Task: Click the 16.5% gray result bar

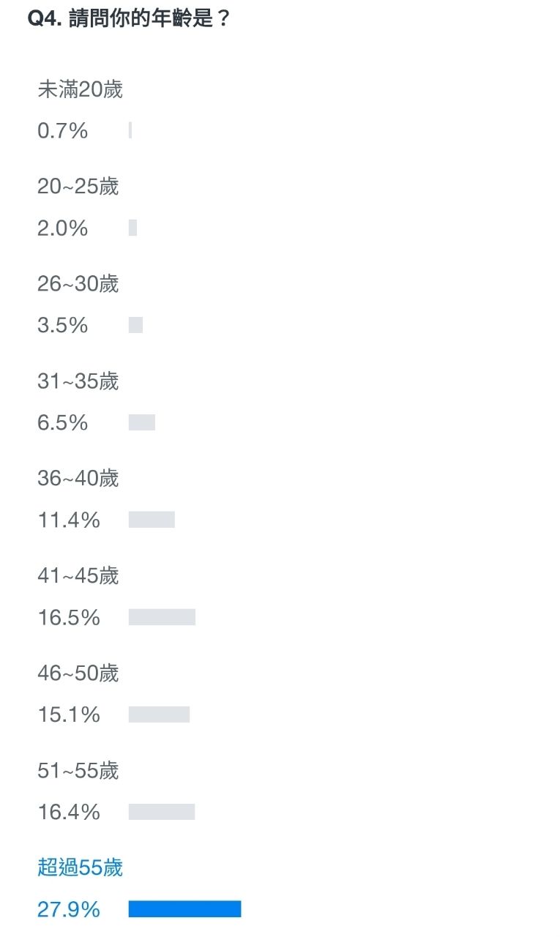Action: (162, 617)
